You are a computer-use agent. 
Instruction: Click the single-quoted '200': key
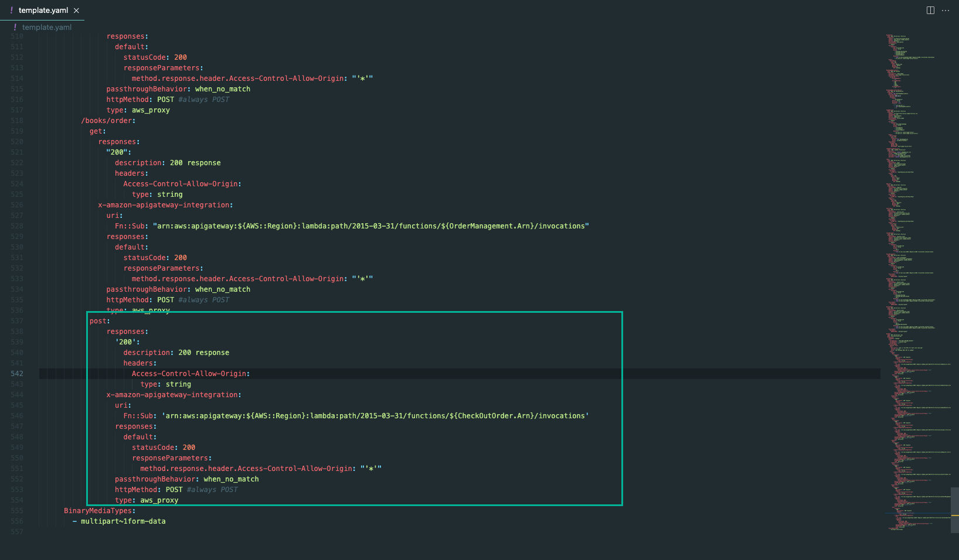tap(128, 342)
